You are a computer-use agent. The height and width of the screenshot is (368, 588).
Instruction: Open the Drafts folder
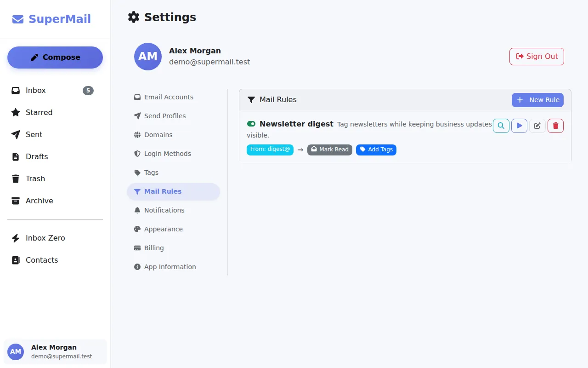[55, 157]
